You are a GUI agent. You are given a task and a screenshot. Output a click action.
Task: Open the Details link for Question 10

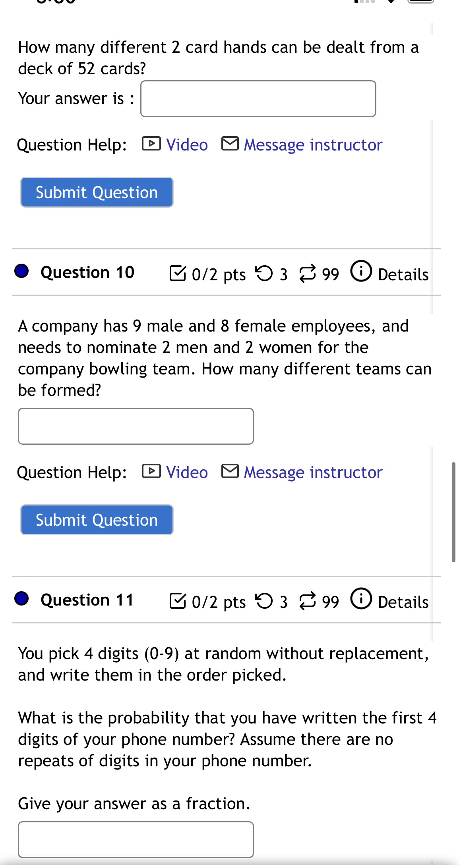(403, 274)
